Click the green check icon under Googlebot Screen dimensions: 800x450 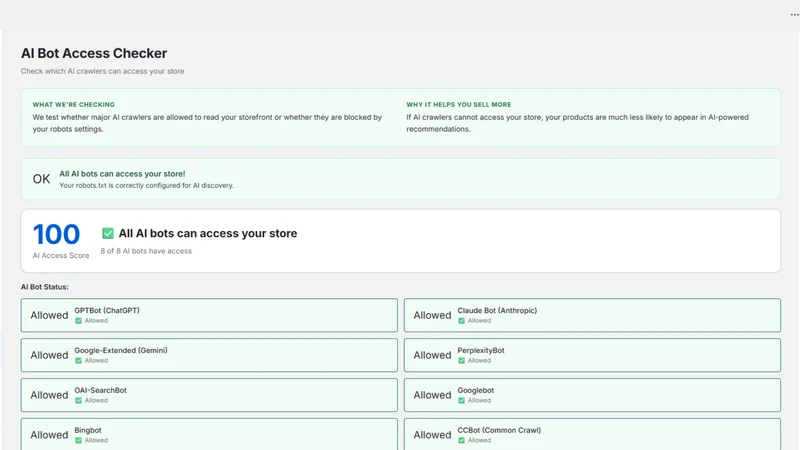click(461, 401)
